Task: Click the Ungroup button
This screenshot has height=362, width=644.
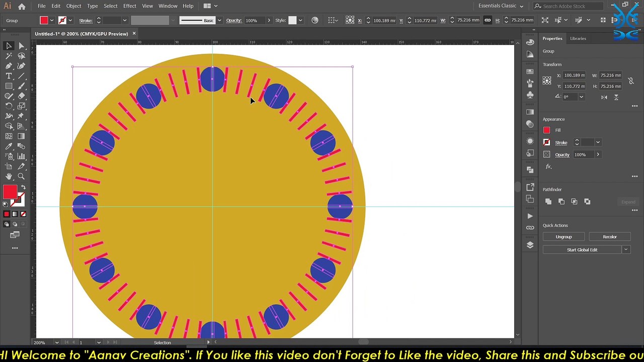Action: (563, 237)
